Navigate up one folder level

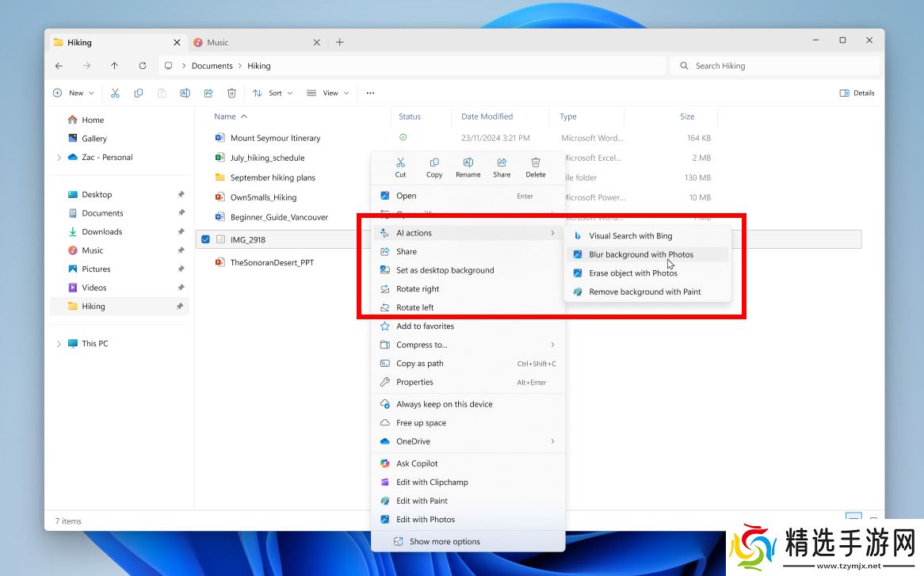(x=115, y=66)
